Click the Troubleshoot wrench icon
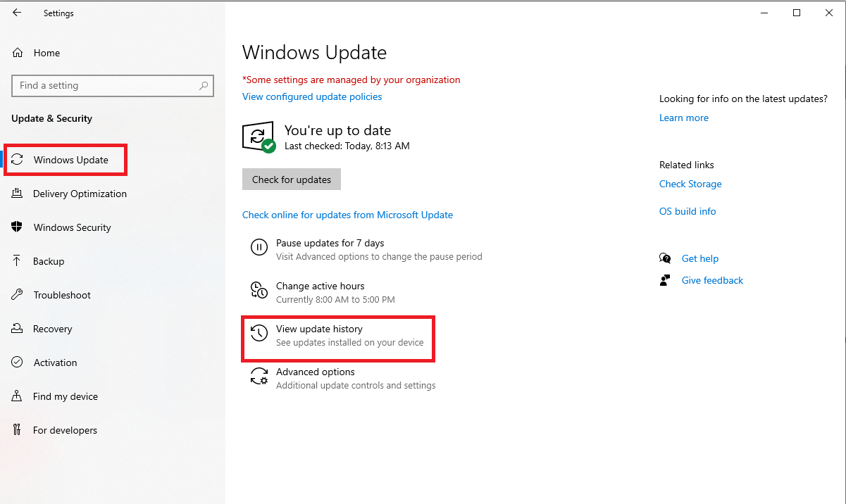The image size is (846, 504). tap(18, 295)
